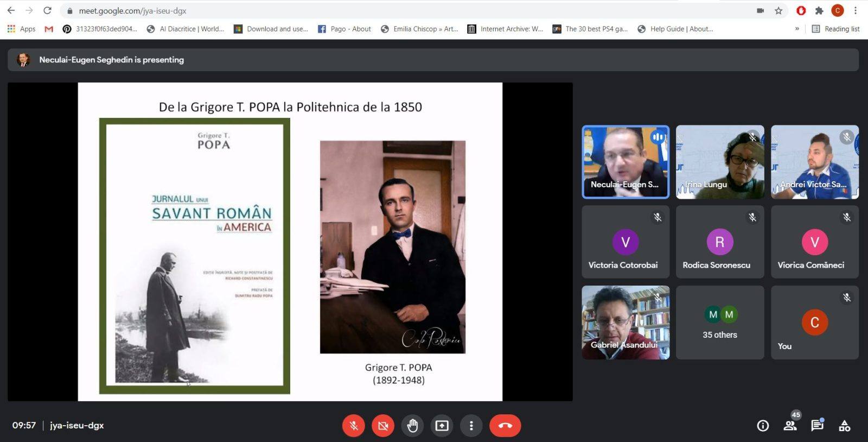
Task: Open the Reading list button
Action: pyautogui.click(x=835, y=29)
